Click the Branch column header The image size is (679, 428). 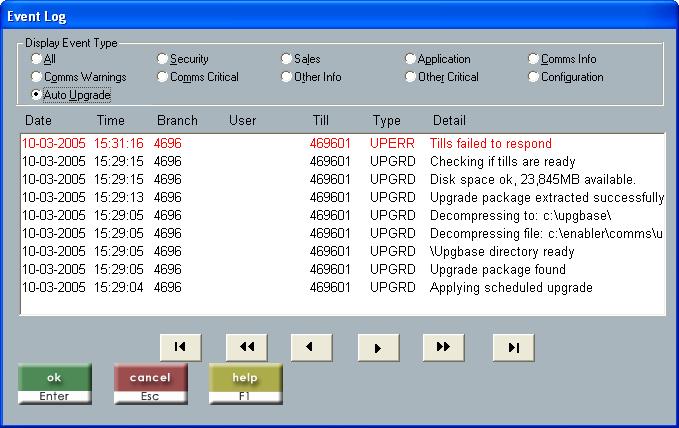coord(177,120)
